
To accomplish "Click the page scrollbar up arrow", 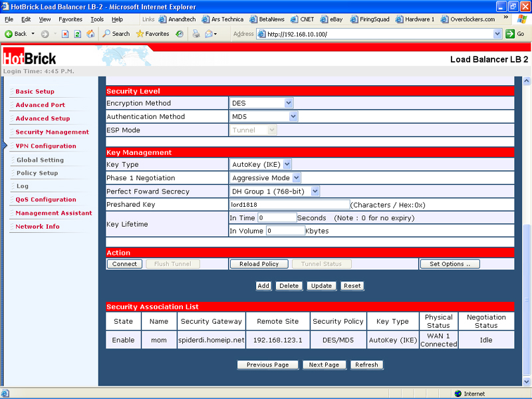I will [x=527, y=80].
